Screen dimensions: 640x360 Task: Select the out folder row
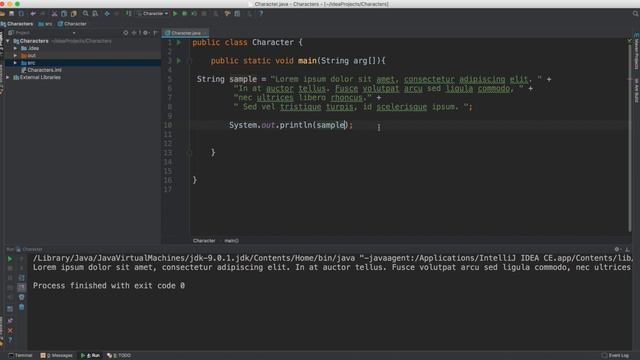82,56
